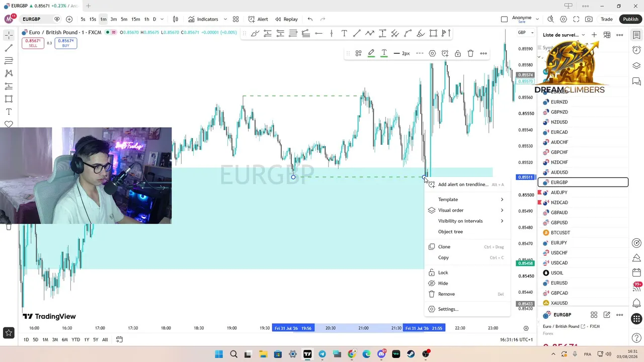This screenshot has width=644, height=362.
Task: Open the Liste de surveillance dropdown
Action: coord(564,35)
